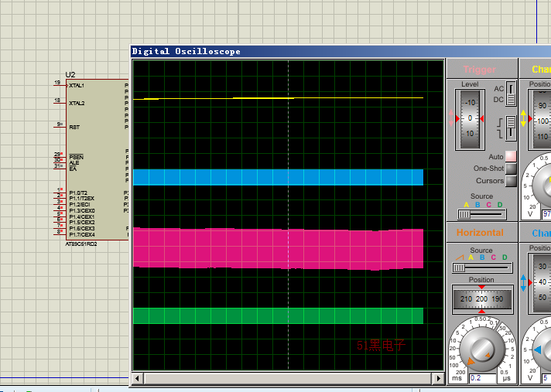Screen dimensions: 551x392
Task: Click the blue Channel B waveform band
Action: tap(278, 177)
